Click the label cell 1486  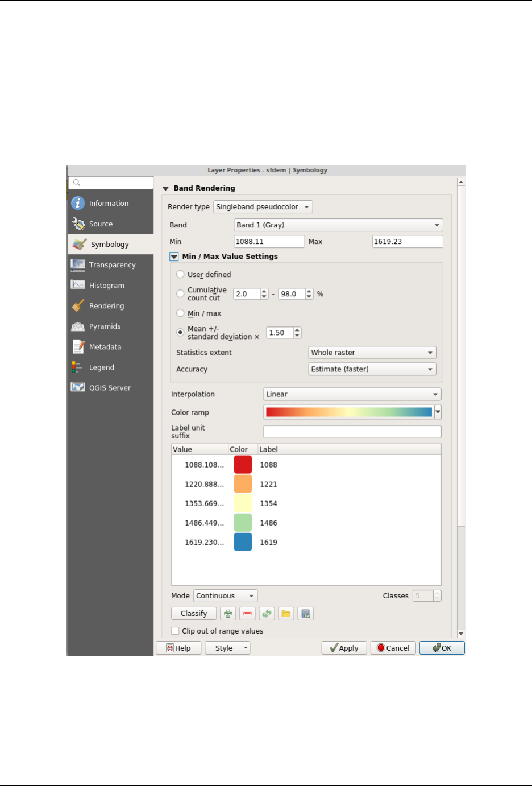[268, 523]
